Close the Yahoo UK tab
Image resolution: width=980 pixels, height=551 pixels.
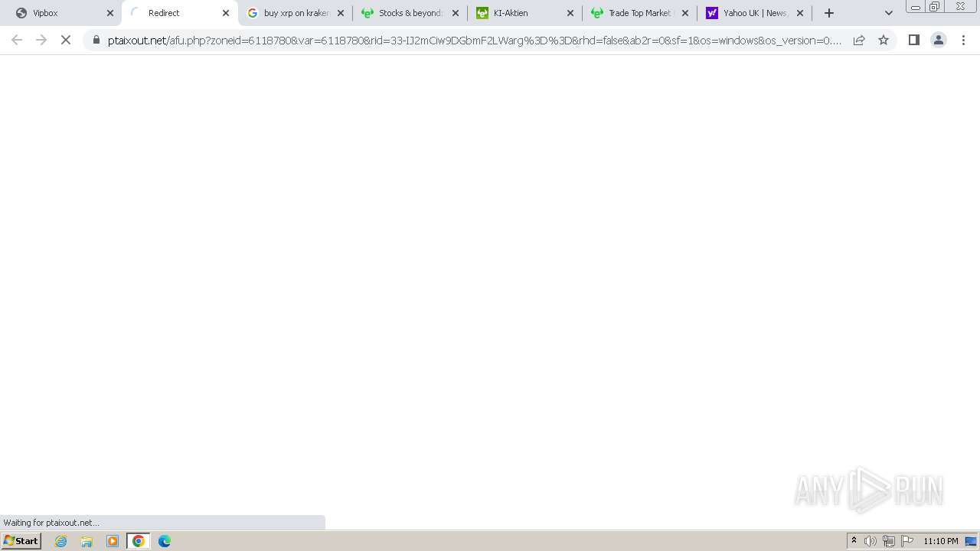click(x=800, y=13)
